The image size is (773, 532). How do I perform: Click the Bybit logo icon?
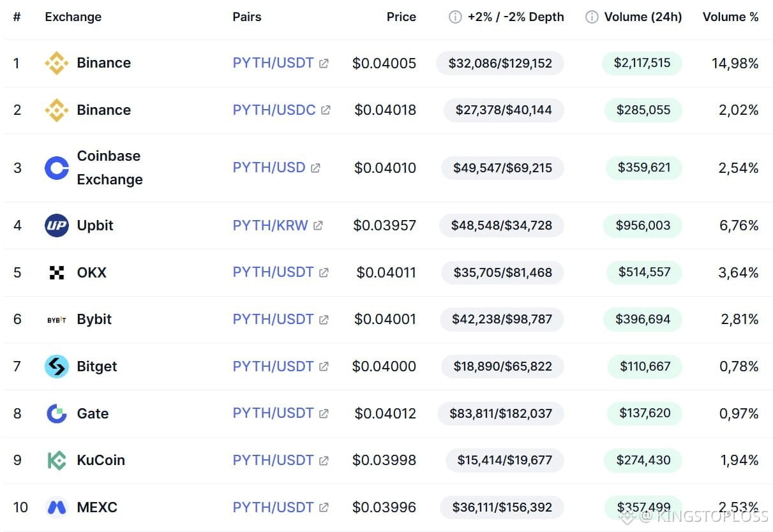click(x=57, y=320)
